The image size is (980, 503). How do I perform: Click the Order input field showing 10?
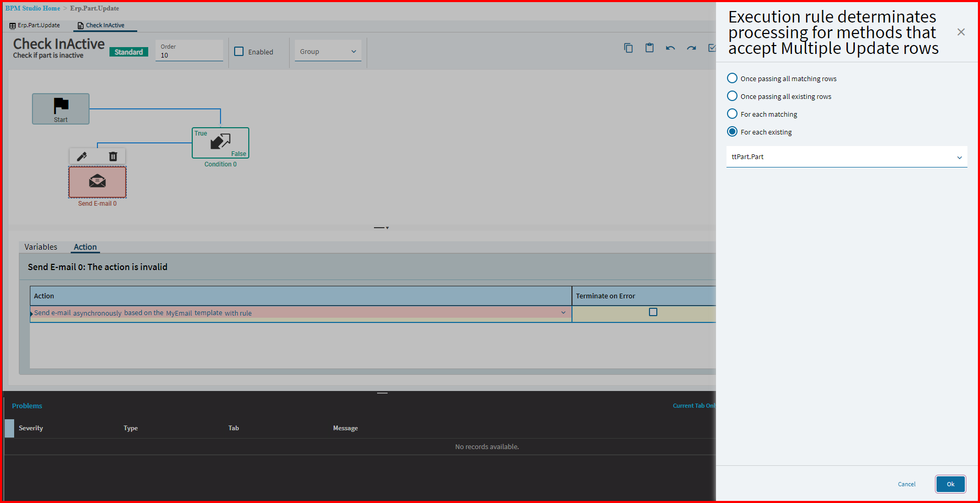coord(189,51)
